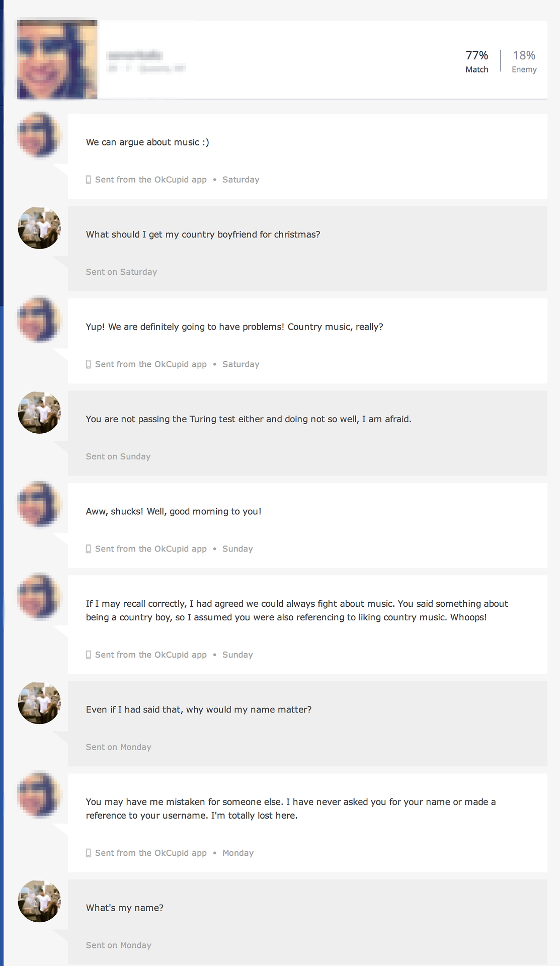The height and width of the screenshot is (966, 560).
Task: Open the large blurred profile photo
Action: [57, 59]
